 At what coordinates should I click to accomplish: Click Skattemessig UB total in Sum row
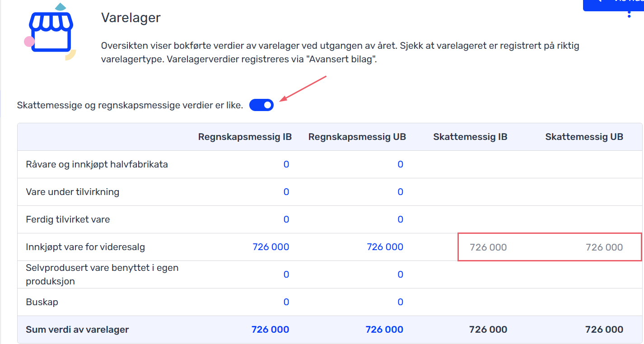click(604, 330)
